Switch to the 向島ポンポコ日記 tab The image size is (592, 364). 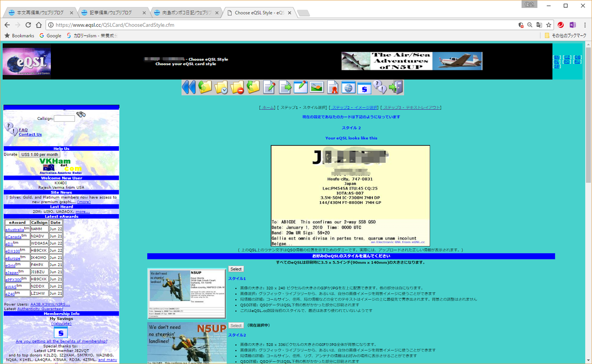[185, 12]
